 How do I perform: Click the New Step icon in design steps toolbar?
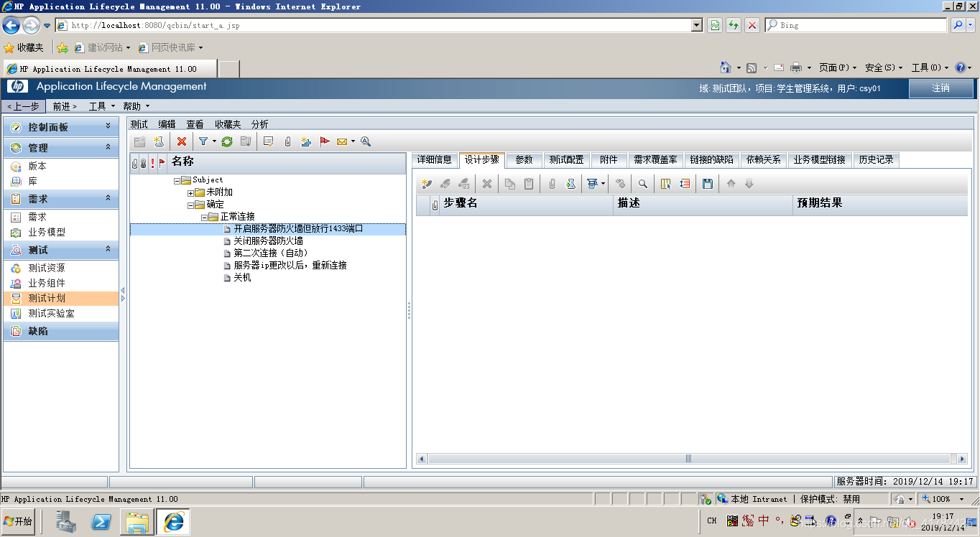(426, 184)
